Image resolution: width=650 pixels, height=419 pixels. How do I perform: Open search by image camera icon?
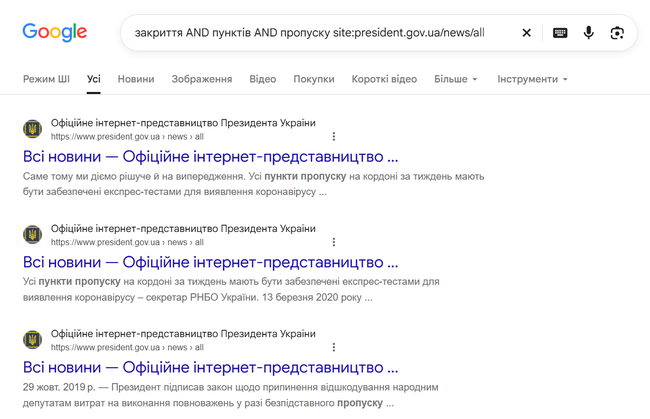[617, 33]
